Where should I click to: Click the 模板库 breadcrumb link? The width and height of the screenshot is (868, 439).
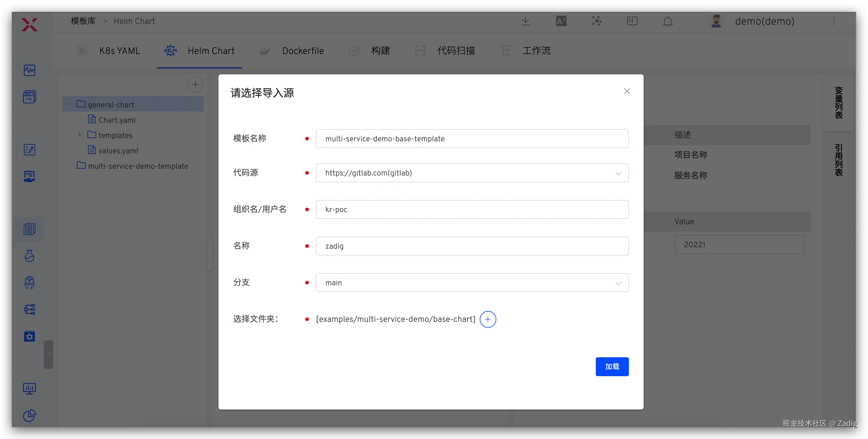point(83,21)
